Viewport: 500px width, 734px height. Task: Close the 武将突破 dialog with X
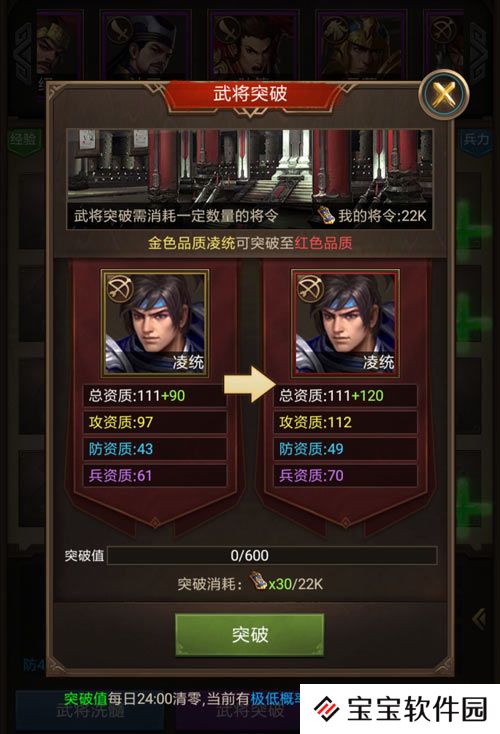[x=443, y=94]
